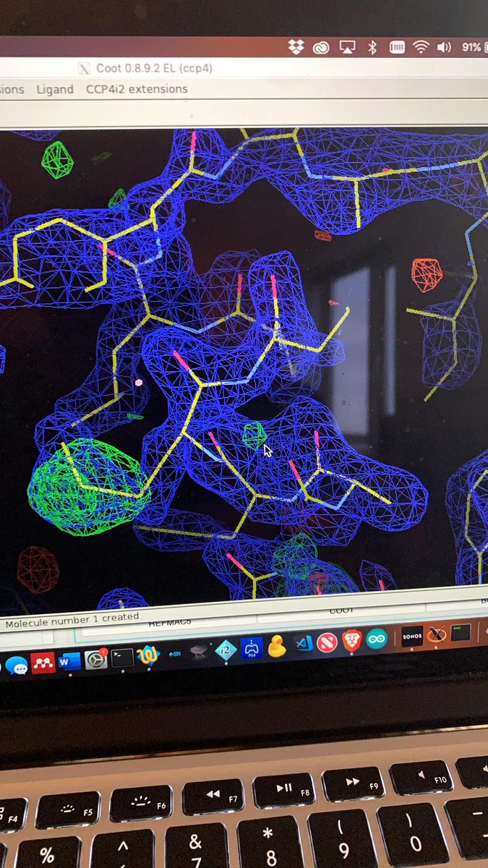Open the Creative Cloud menu bar icon

(x=321, y=48)
